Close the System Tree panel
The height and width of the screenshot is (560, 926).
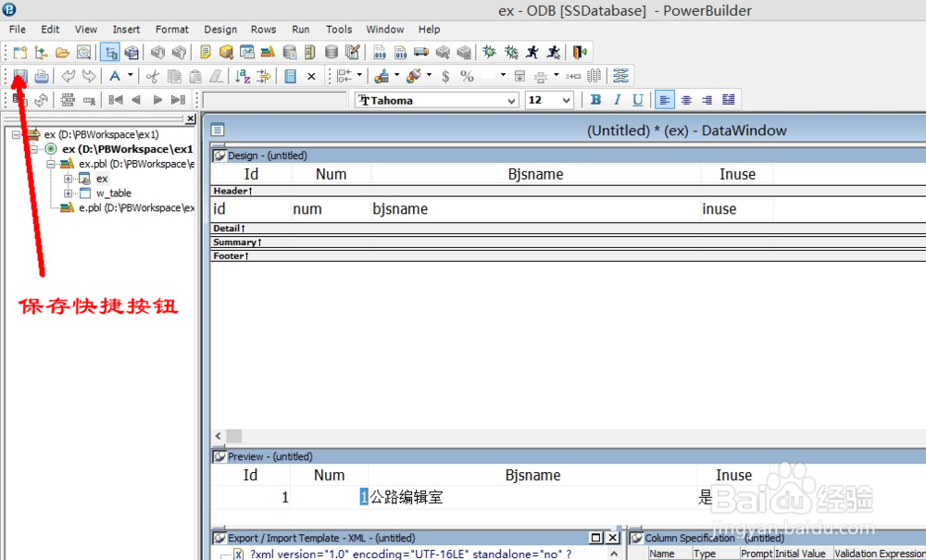tap(190, 118)
